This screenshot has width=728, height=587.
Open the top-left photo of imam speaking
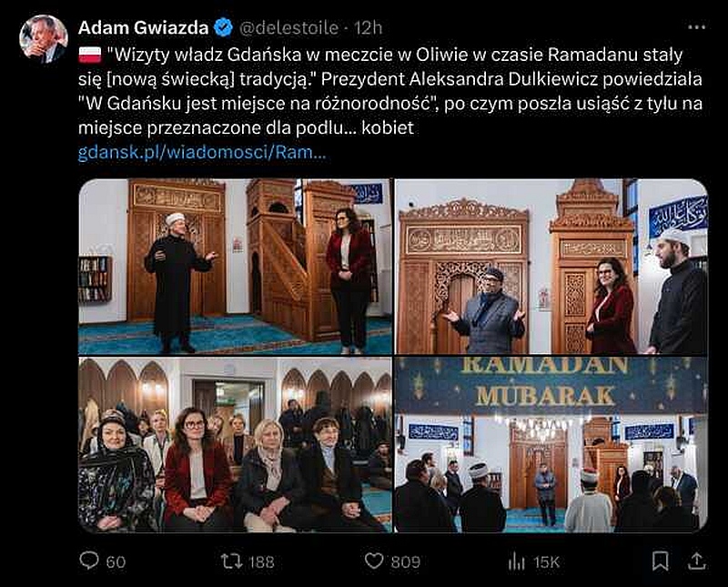236,267
